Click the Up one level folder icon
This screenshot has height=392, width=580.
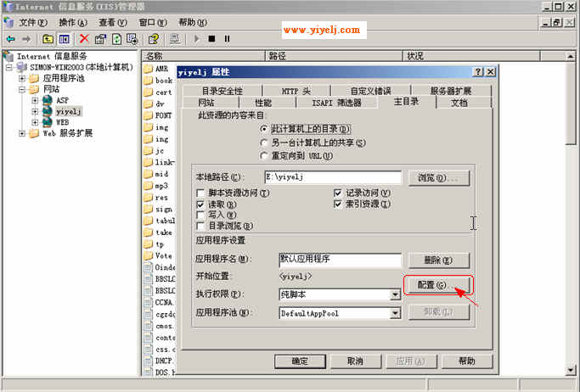(48, 39)
